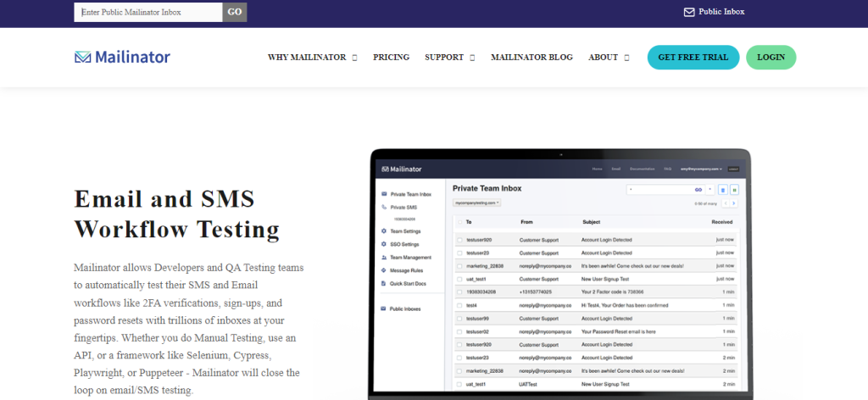The image size is (868, 400).
Task: Tick the checkbox for marketing_22838 received just now
Action: click(x=459, y=266)
